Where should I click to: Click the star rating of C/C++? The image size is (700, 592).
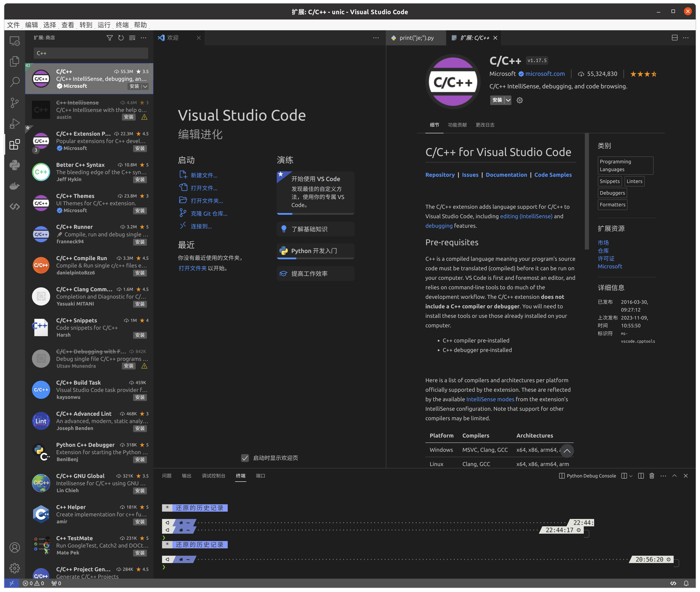pyautogui.click(x=643, y=74)
